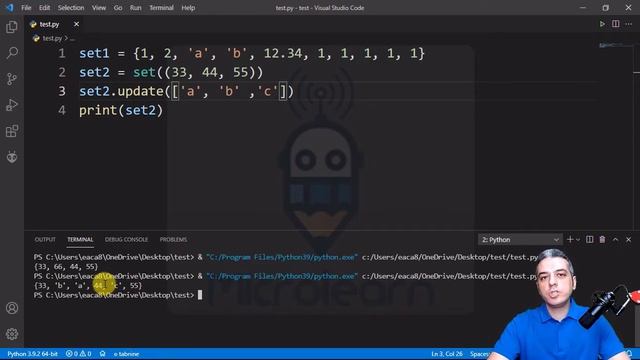The height and width of the screenshot is (360, 640).
Task: Create a new terminal with plus icon
Action: click(570, 240)
